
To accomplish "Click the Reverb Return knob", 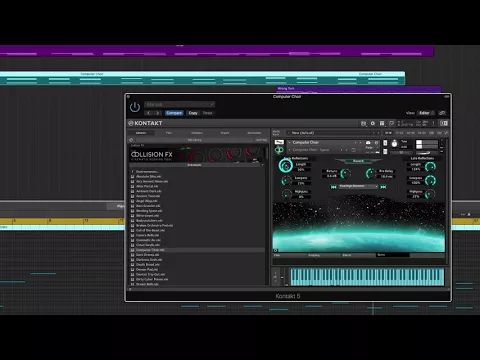I will [x=345, y=173].
